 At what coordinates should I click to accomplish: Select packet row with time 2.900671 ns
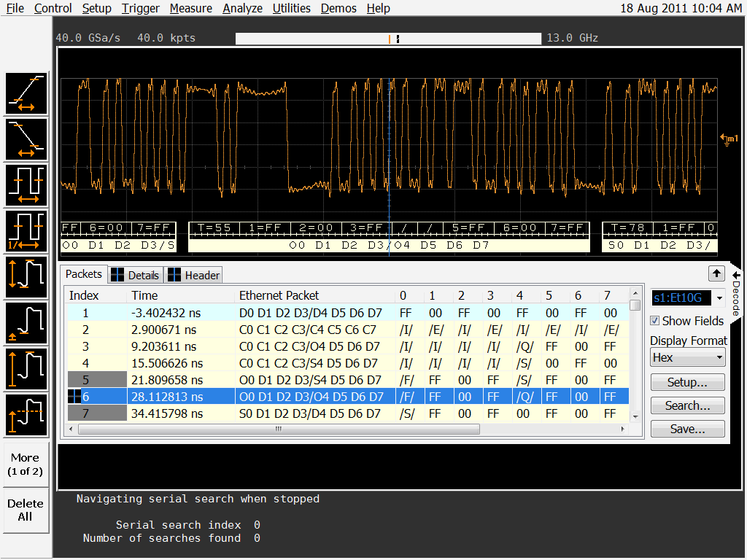[x=348, y=330]
